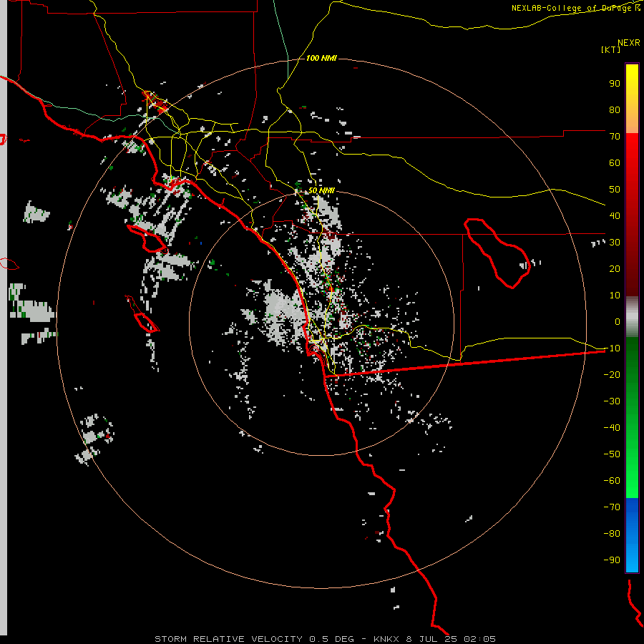
Task: Click the [KT] units label
Action: [611, 49]
